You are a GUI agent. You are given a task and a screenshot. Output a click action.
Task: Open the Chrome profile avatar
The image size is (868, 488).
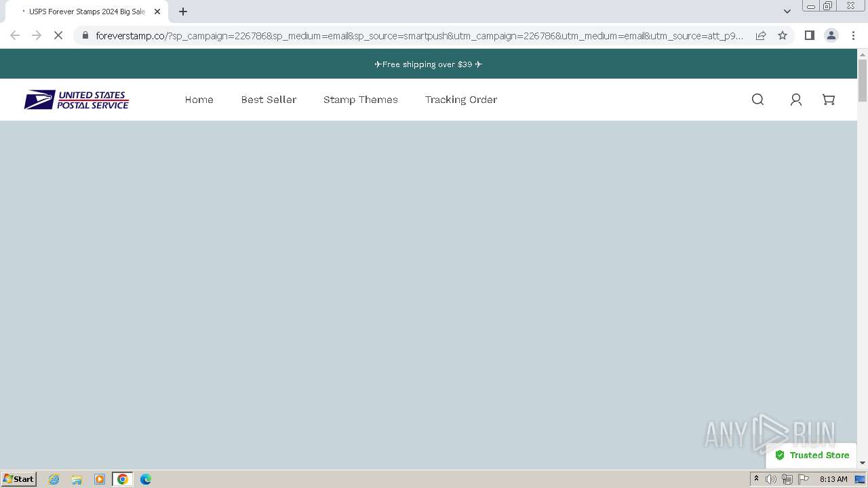coord(831,35)
